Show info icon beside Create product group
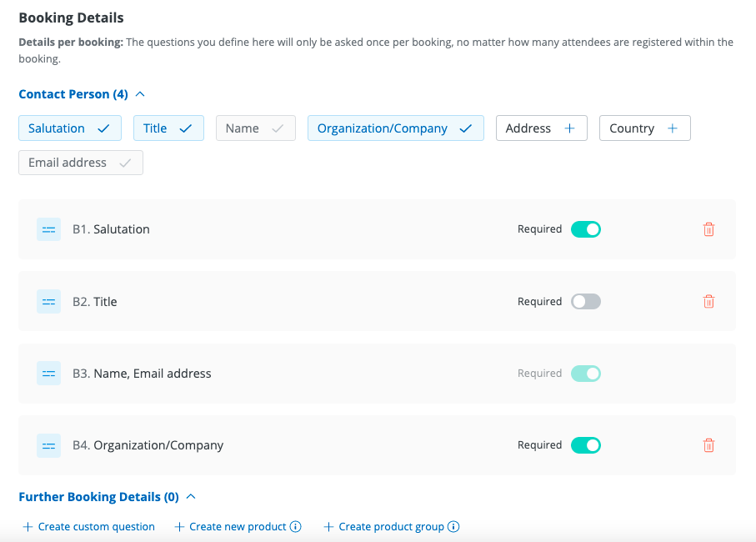The image size is (756, 542). pos(453,527)
